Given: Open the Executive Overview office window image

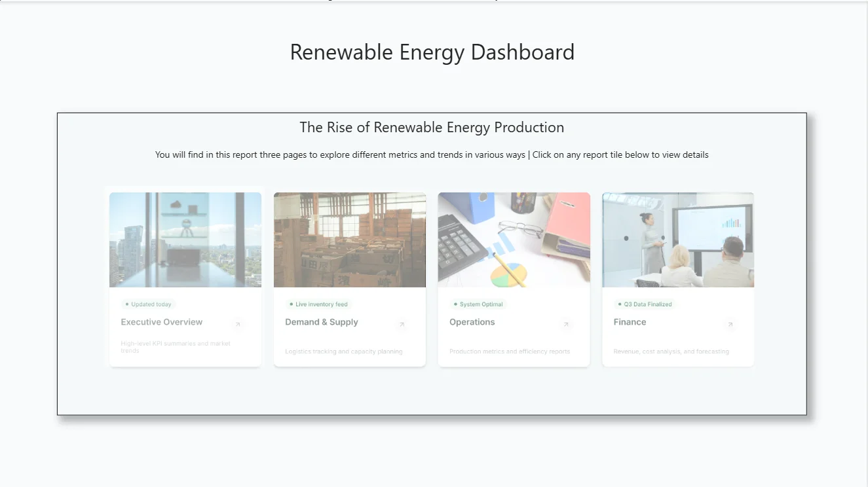Looking at the screenshot, I should point(185,240).
